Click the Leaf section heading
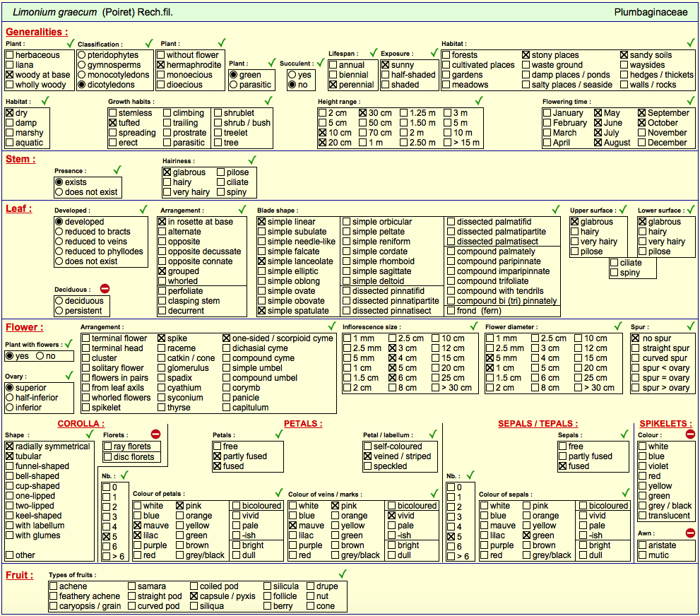The width and height of the screenshot is (700, 616). 19,208
